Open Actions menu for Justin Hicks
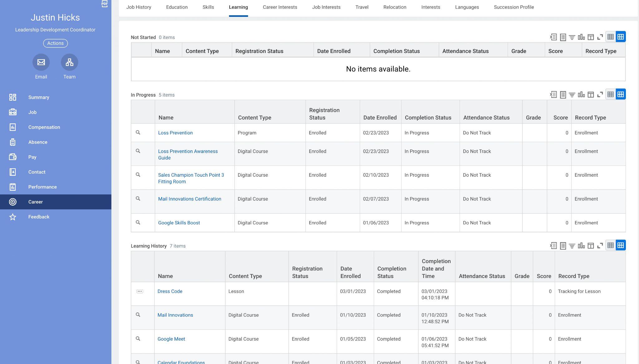Image resolution: width=639 pixels, height=364 pixels. (55, 43)
